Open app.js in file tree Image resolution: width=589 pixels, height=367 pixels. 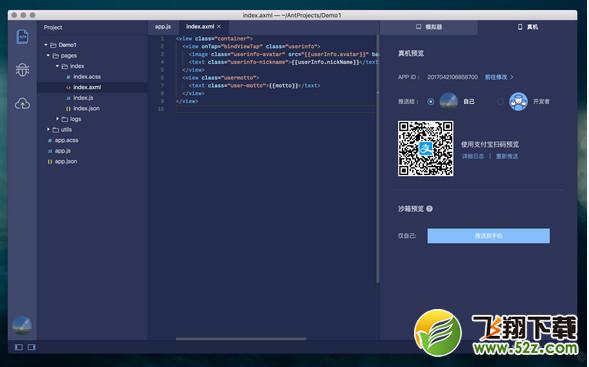pyautogui.click(x=63, y=151)
